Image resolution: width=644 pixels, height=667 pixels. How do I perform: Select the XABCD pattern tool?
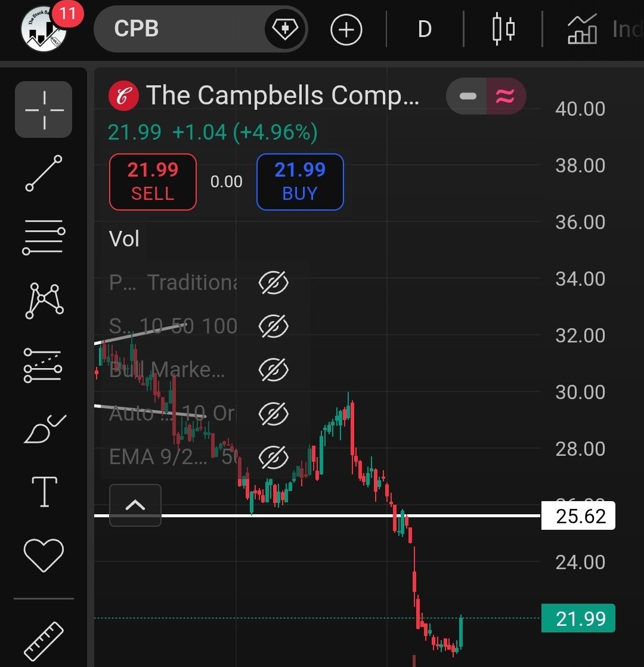(x=44, y=301)
